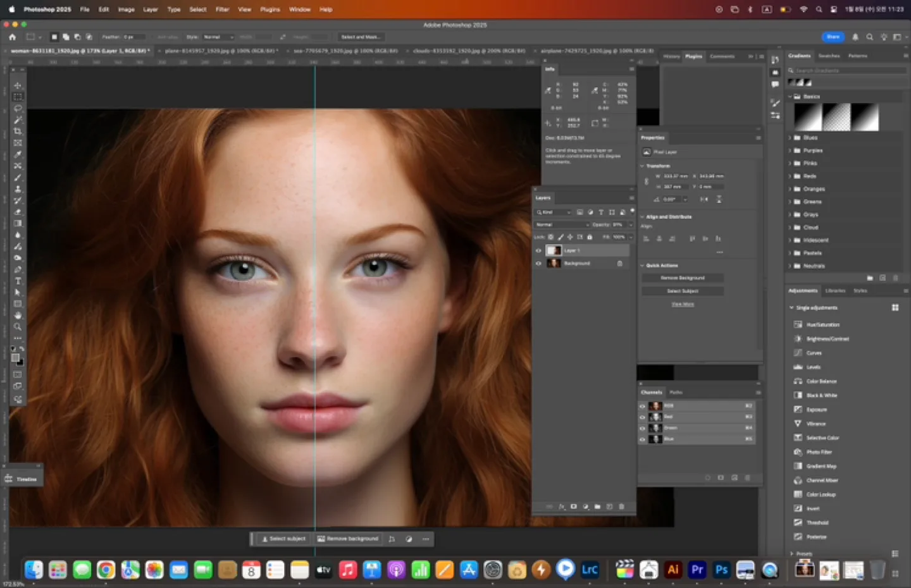Lock all on Layers panel padlock icon

[x=590, y=237]
